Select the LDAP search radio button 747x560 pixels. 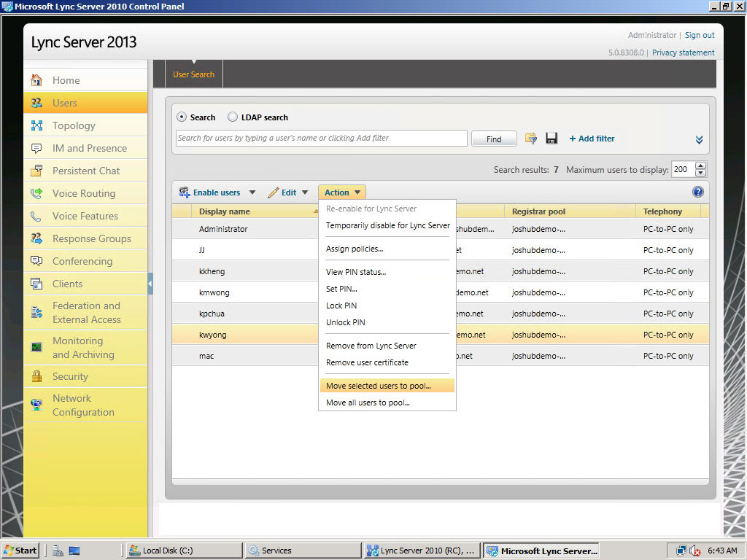233,117
